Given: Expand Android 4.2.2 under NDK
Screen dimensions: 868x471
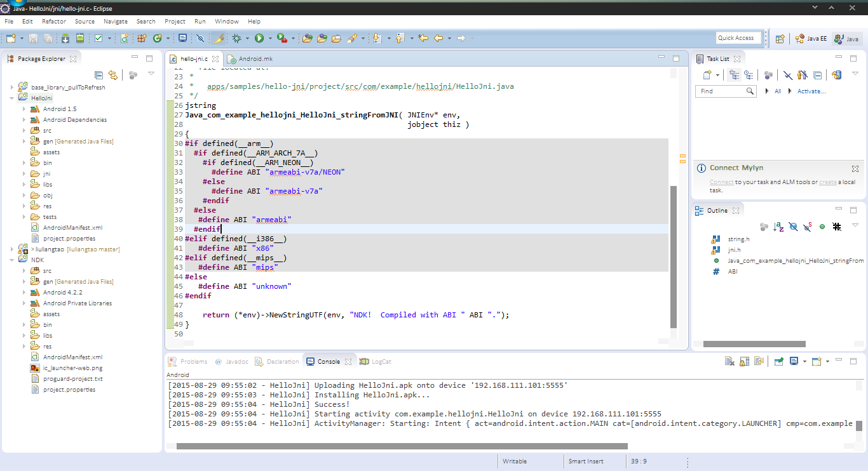Looking at the screenshot, I should (x=24, y=293).
